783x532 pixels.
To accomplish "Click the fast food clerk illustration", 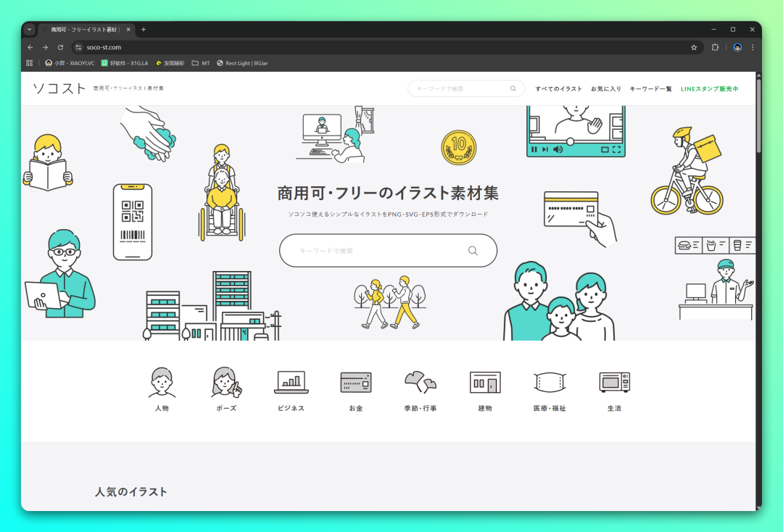I will pos(716,278).
